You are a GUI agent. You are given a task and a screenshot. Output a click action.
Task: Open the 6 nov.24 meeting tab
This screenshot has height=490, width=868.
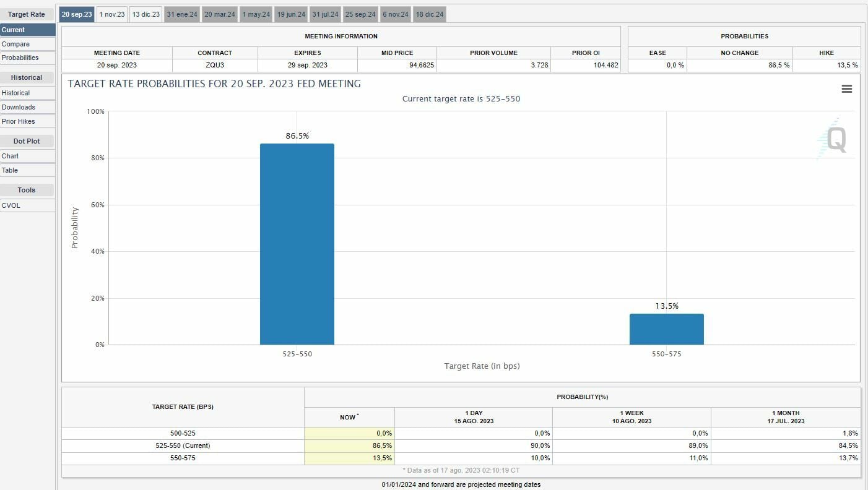pyautogui.click(x=396, y=14)
